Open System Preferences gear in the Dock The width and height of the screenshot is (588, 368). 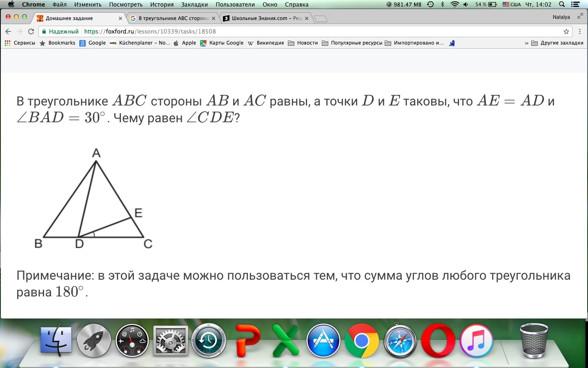pos(170,341)
